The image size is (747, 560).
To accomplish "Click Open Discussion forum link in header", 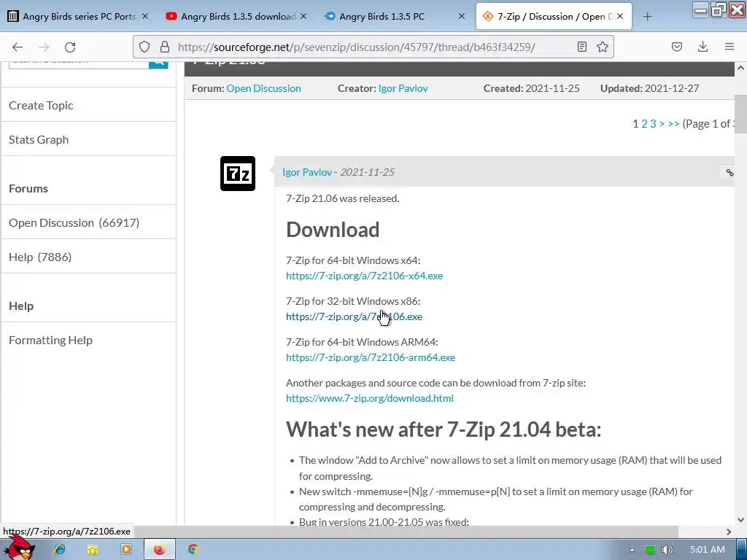I will pyautogui.click(x=263, y=88).
